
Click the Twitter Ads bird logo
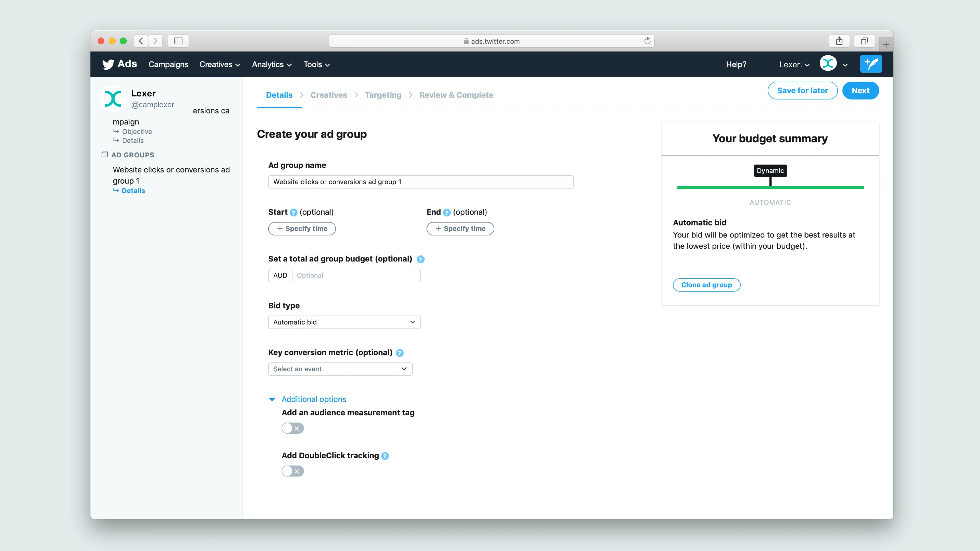(108, 64)
